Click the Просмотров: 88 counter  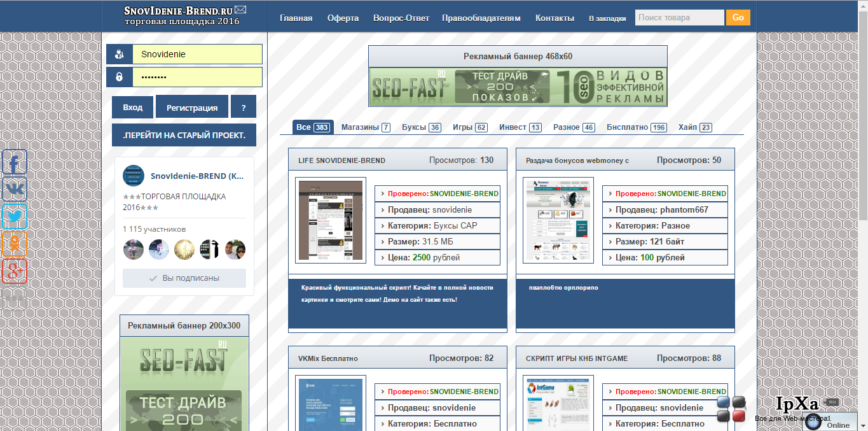pyautogui.click(x=689, y=358)
